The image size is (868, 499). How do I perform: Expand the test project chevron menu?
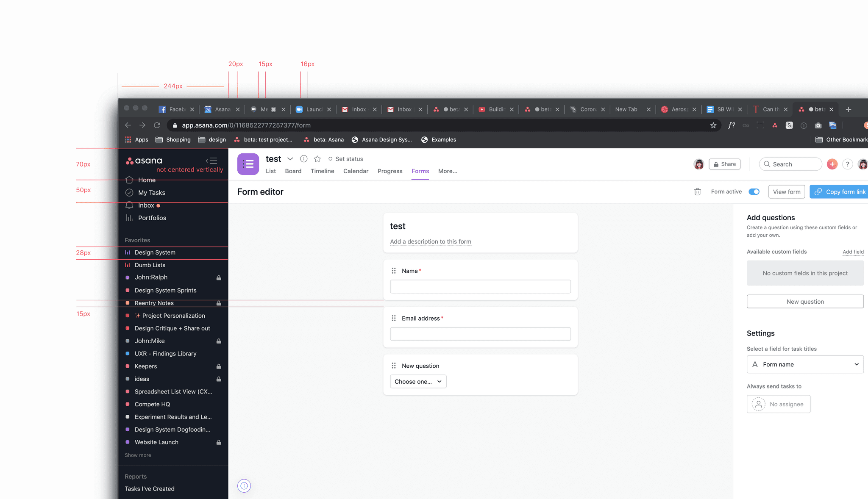click(x=290, y=159)
